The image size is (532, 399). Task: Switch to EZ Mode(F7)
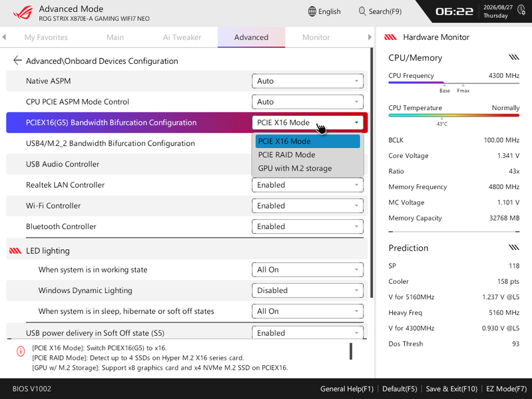[x=506, y=389]
